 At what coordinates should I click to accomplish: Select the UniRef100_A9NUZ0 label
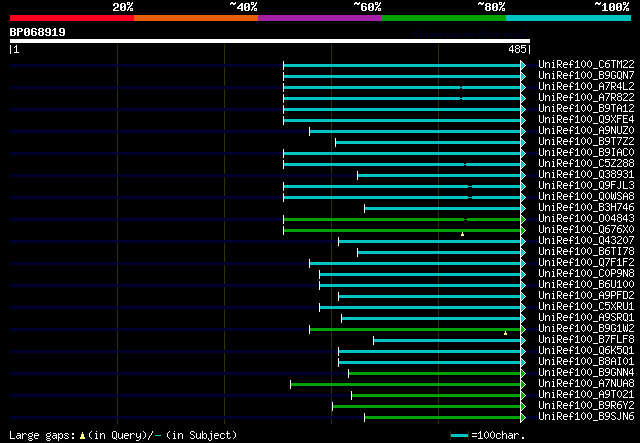586,130
